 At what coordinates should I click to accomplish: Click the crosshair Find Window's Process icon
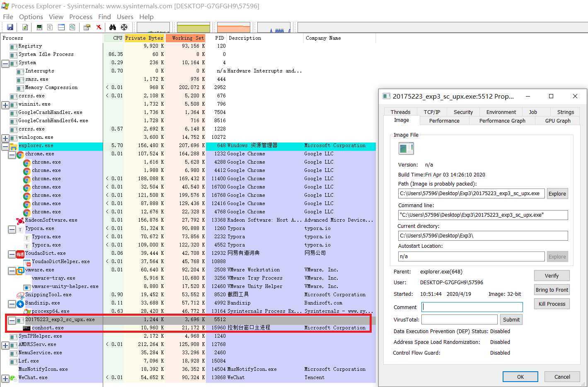[x=124, y=27]
